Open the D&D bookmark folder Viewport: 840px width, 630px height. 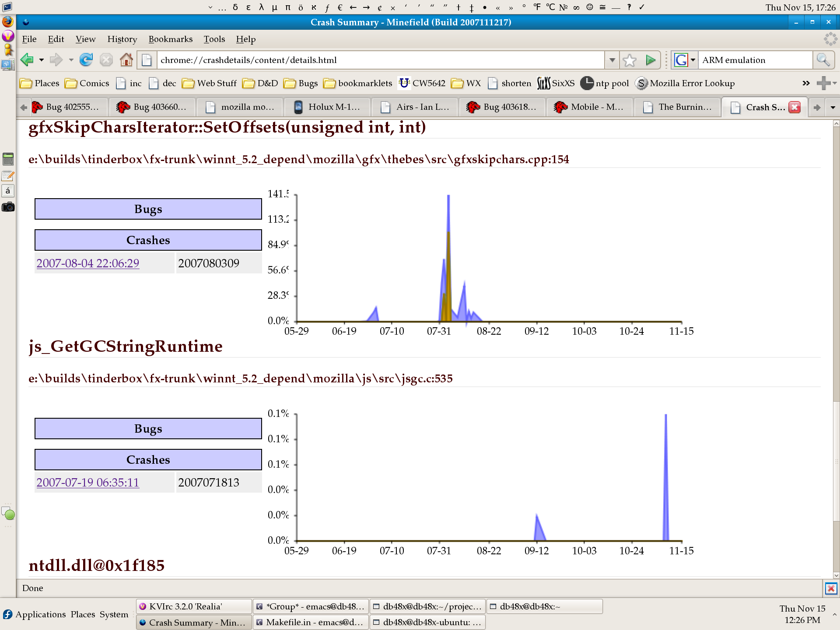pos(260,83)
